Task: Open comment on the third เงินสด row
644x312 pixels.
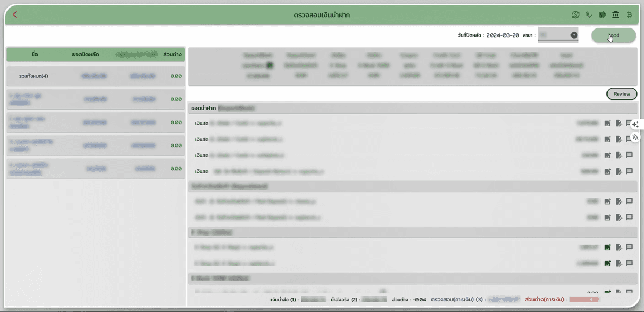Action: [630, 155]
